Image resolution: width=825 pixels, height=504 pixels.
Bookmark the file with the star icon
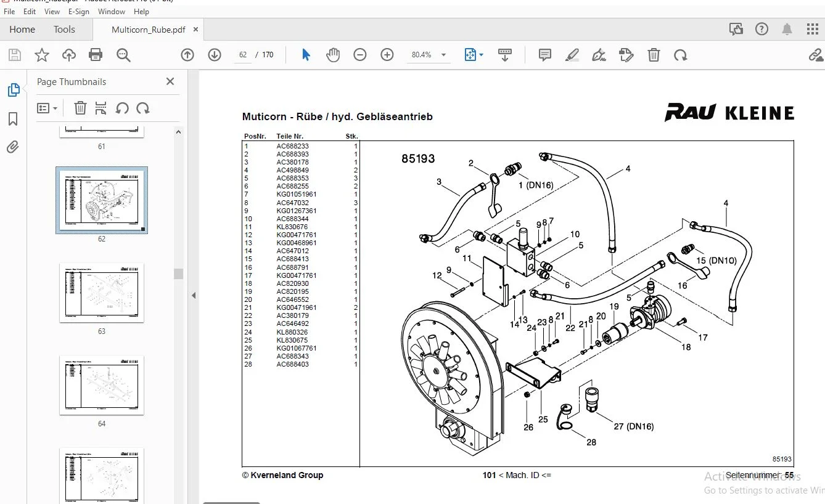41,55
